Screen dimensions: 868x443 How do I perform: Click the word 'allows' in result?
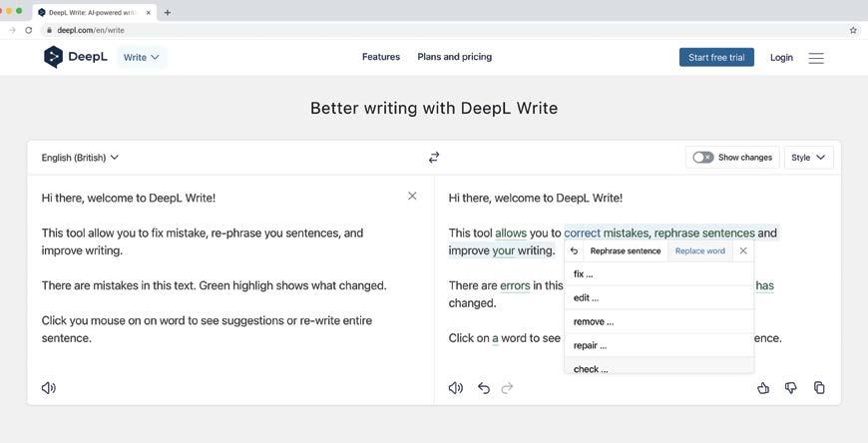point(511,233)
